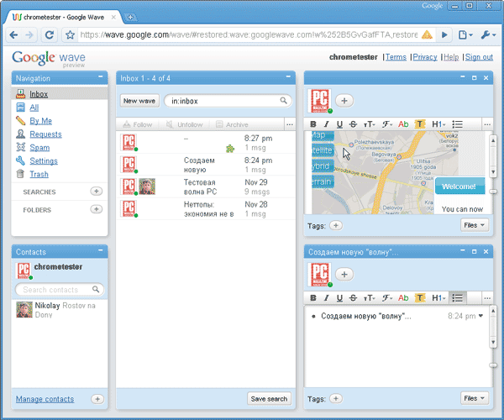Click the security warning triangle in address bar
Viewport: 504px width, 420px height.
click(427, 34)
